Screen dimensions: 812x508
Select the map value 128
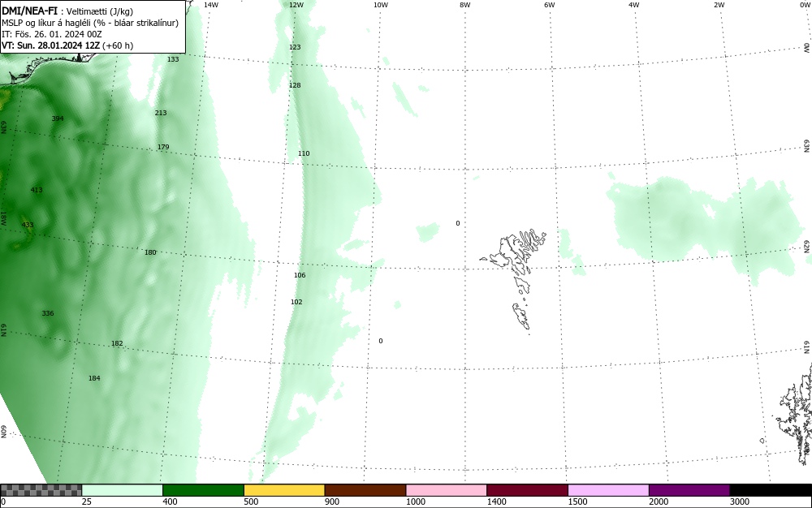coord(295,85)
